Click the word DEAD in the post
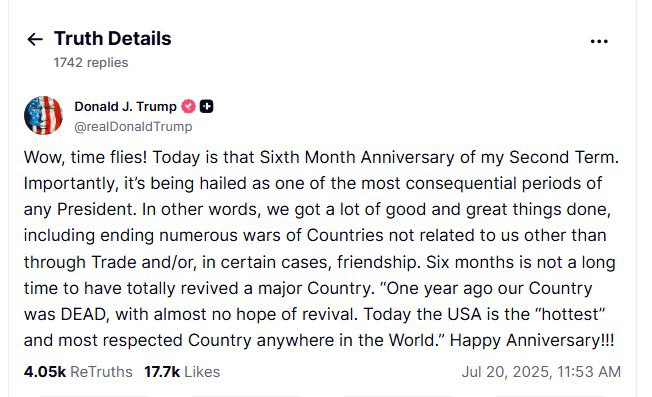 coord(83,314)
